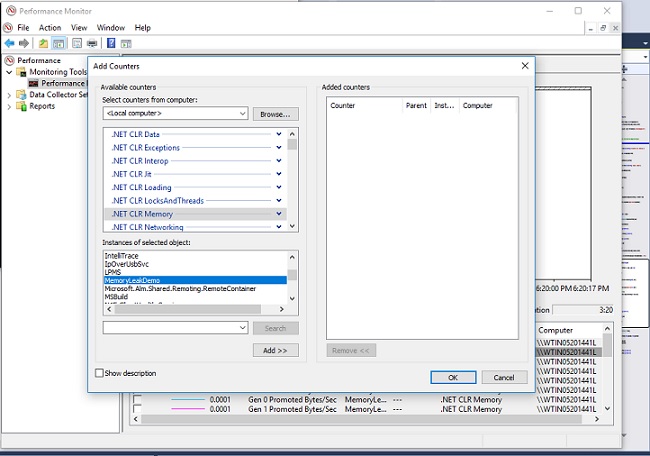Viewport: 650px width, 456px height.
Task: Click the Counter column header in Added counters
Action: (x=365, y=106)
